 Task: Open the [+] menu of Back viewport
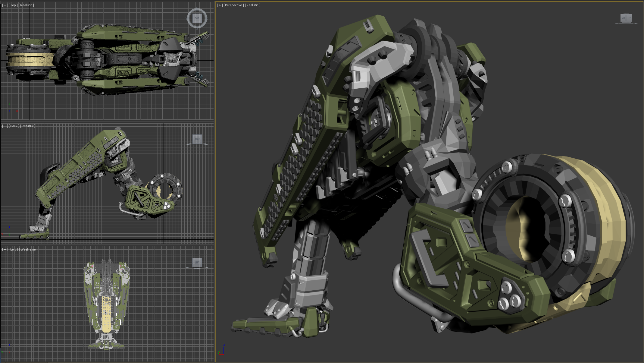[x=5, y=126]
